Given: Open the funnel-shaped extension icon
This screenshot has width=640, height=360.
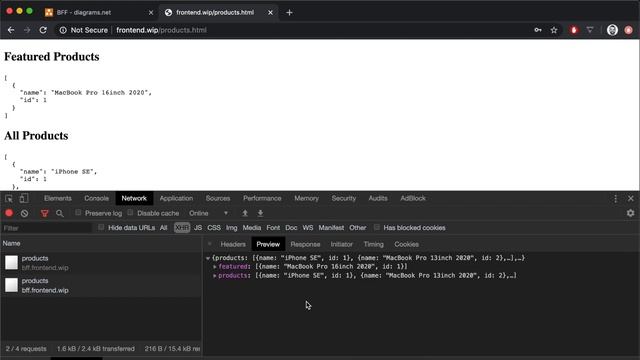Looking at the screenshot, I should coord(590,30).
